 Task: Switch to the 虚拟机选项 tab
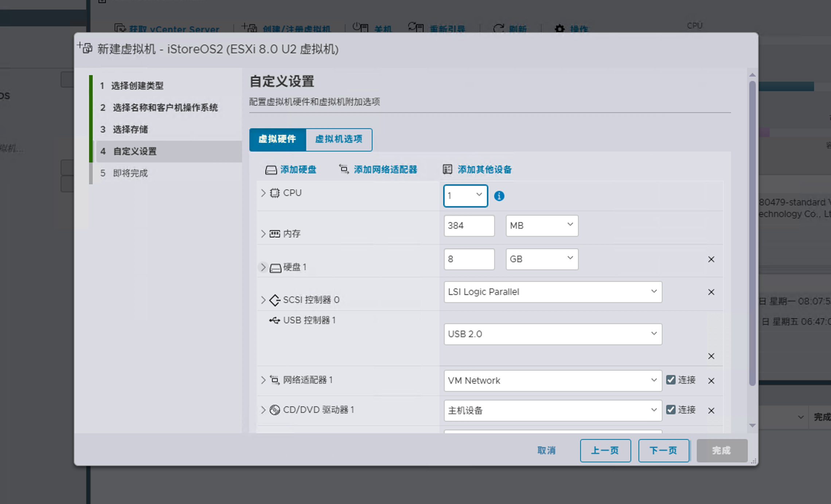(x=339, y=139)
